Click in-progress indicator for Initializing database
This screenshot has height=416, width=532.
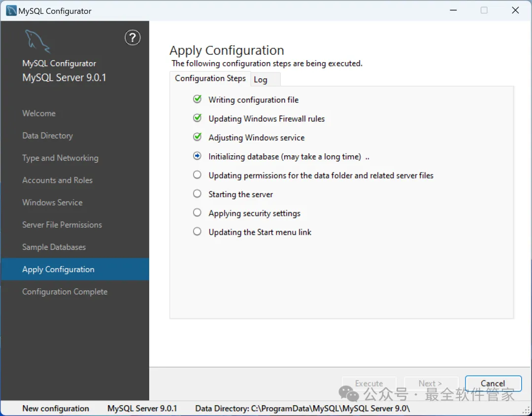pos(197,156)
